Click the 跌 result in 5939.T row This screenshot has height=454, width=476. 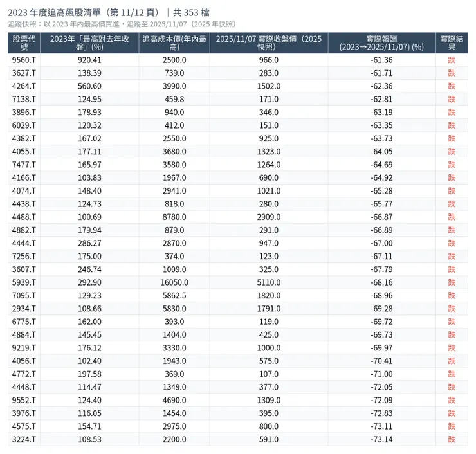(452, 282)
